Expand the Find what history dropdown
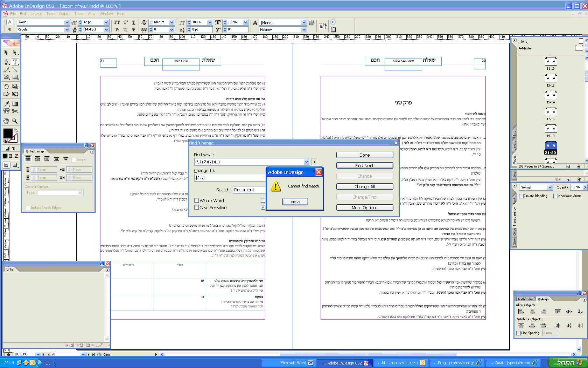588x368 pixels. [307, 162]
